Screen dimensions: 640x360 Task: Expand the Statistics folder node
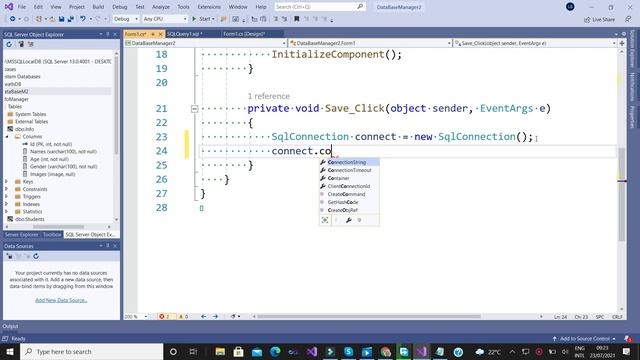[x=7, y=211]
